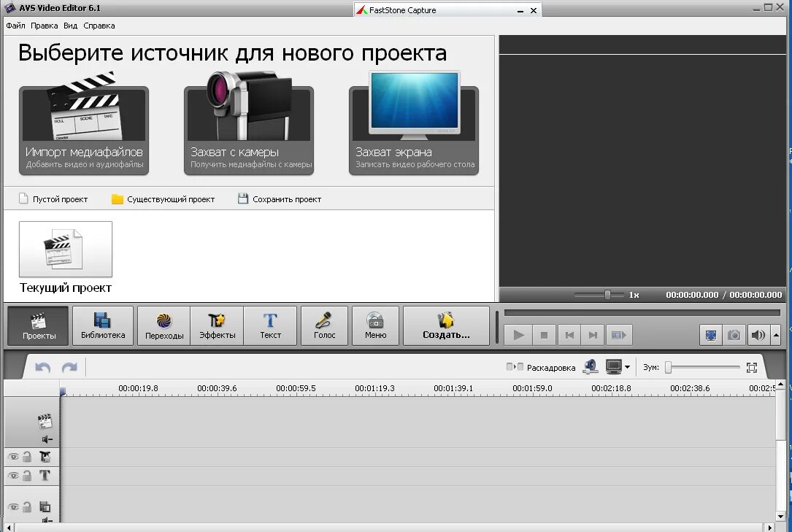Choose Захват с камеры source
The image size is (792, 532).
click(x=249, y=130)
